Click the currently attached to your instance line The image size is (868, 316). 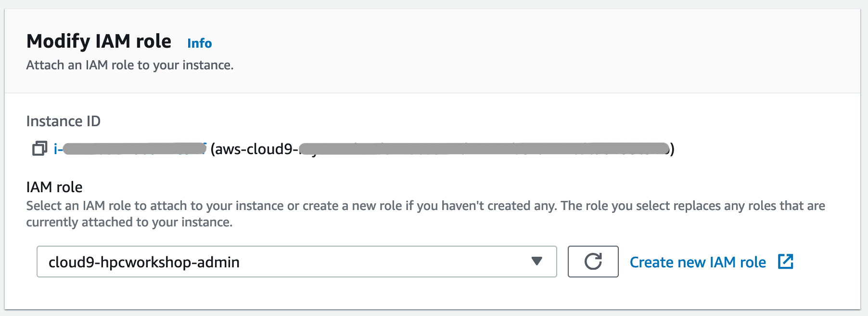(129, 222)
